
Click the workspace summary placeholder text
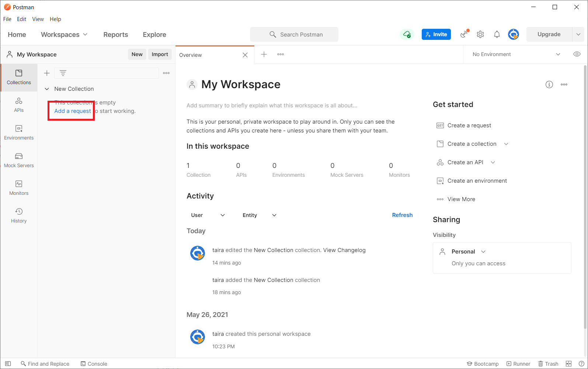click(272, 106)
